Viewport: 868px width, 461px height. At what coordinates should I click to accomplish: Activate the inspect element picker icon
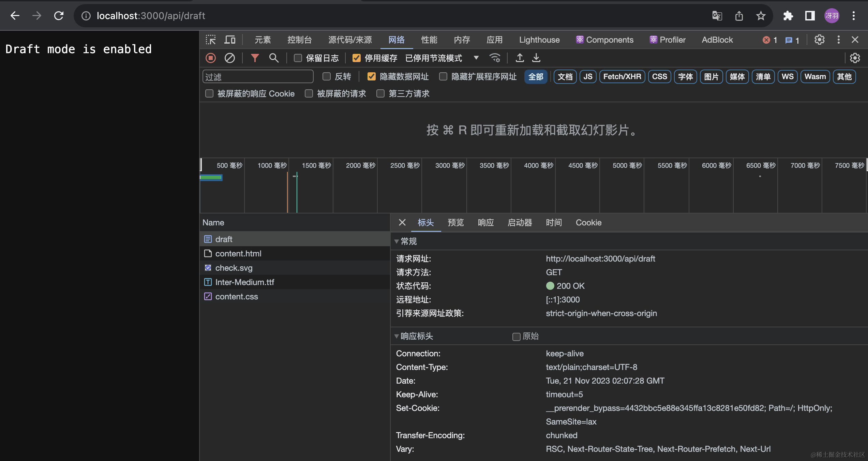(x=211, y=40)
